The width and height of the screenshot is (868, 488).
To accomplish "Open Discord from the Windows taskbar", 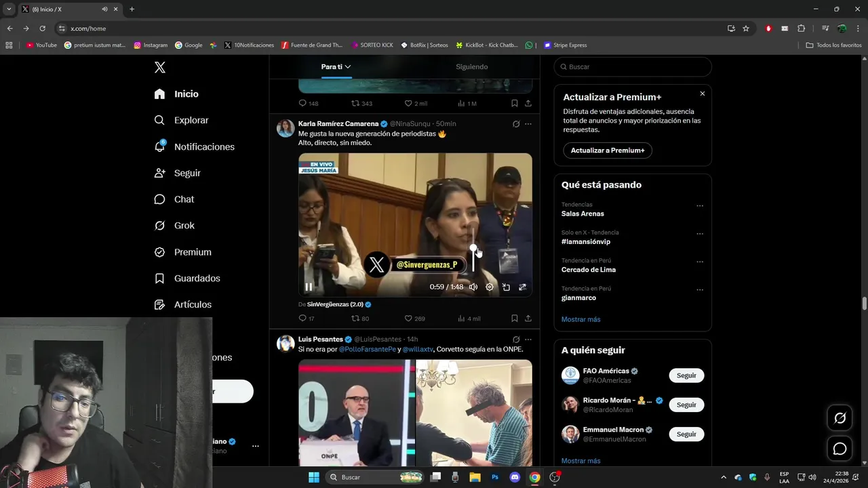I will pyautogui.click(x=514, y=477).
